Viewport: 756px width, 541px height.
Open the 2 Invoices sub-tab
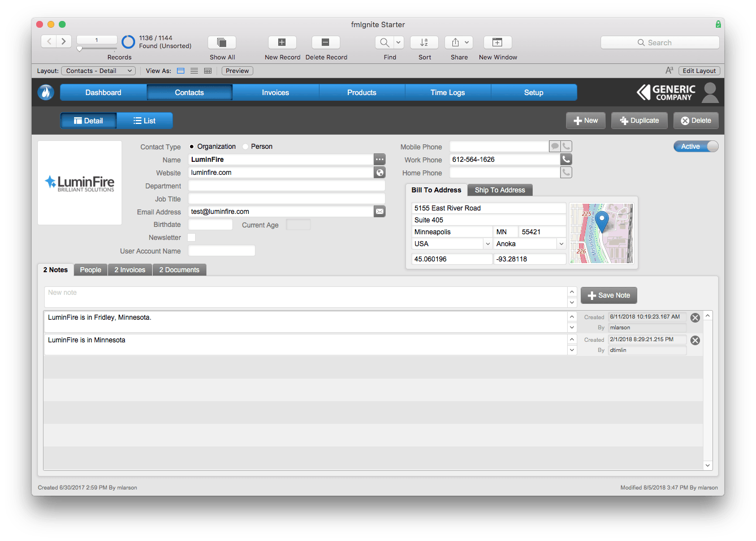[130, 270]
